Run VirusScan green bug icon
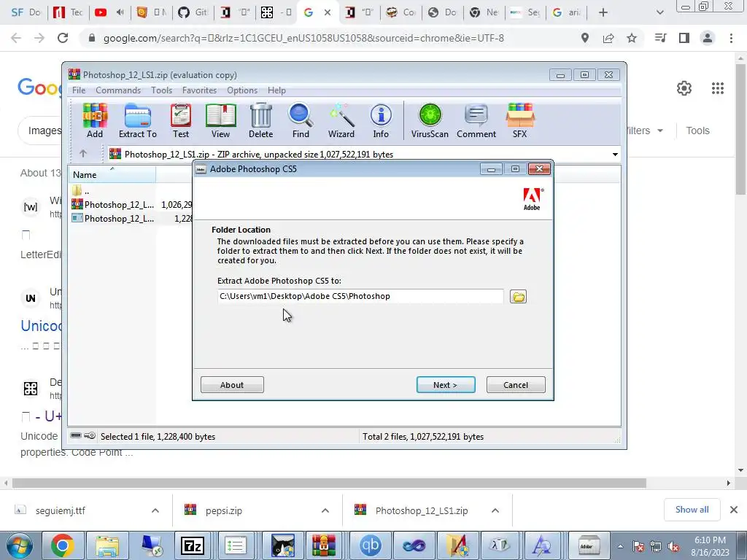 430,121
